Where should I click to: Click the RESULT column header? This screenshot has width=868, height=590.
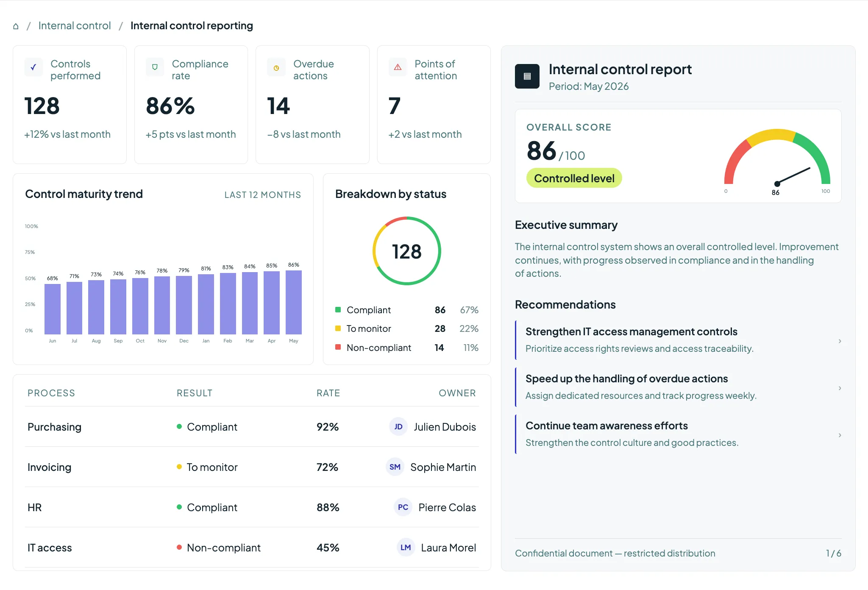(x=195, y=393)
